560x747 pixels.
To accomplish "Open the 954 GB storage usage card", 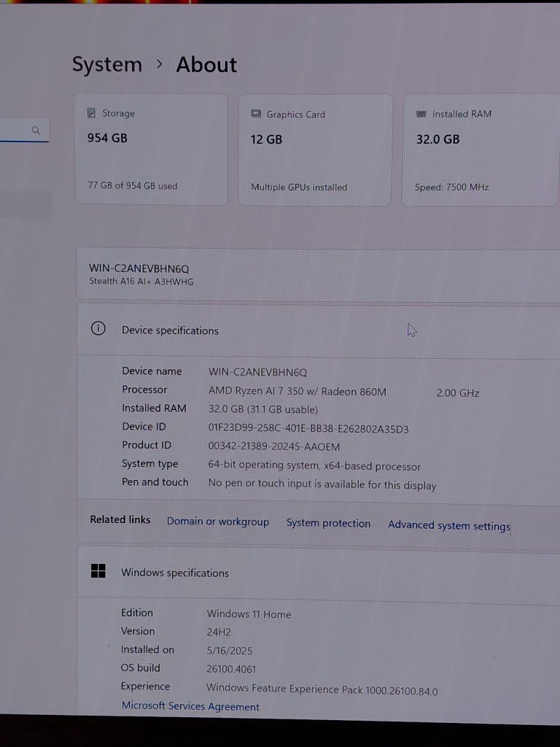I will tap(151, 150).
